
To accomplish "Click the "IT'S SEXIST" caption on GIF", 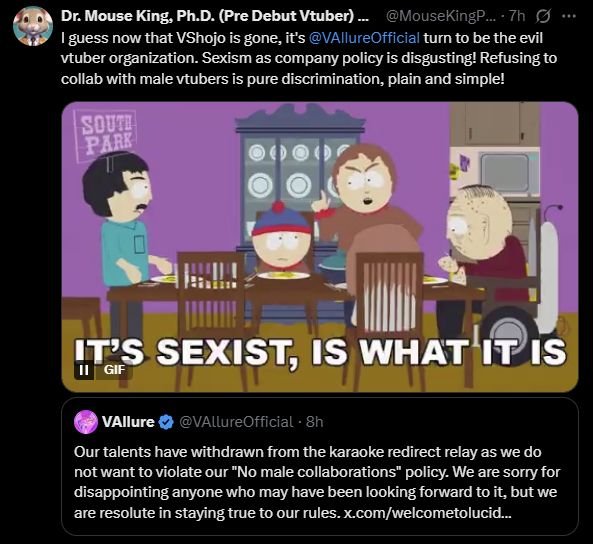I will tap(320, 352).
